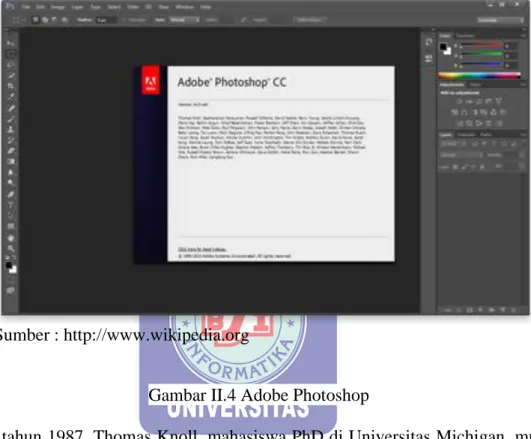Open the Adjustments panel flyout menu
The image size is (531, 439).
pos(524,85)
